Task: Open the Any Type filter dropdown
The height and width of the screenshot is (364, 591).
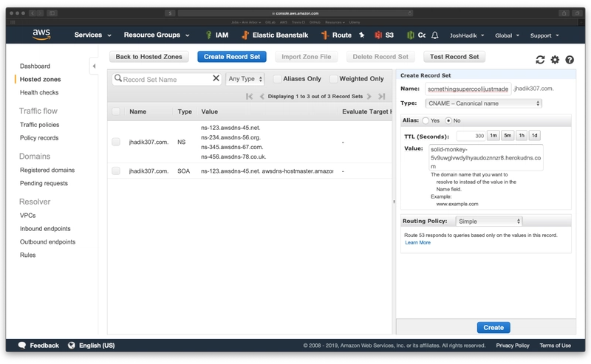Action: coord(245,79)
